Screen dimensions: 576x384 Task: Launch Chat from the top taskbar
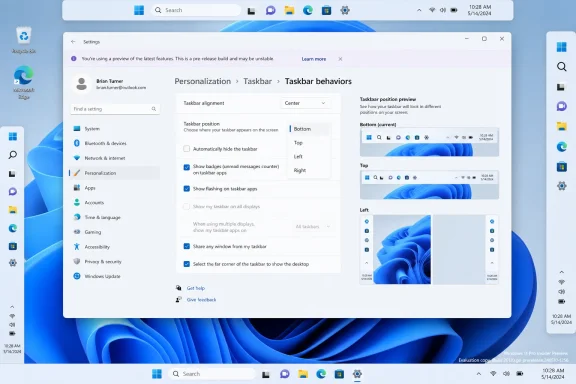(x=271, y=10)
